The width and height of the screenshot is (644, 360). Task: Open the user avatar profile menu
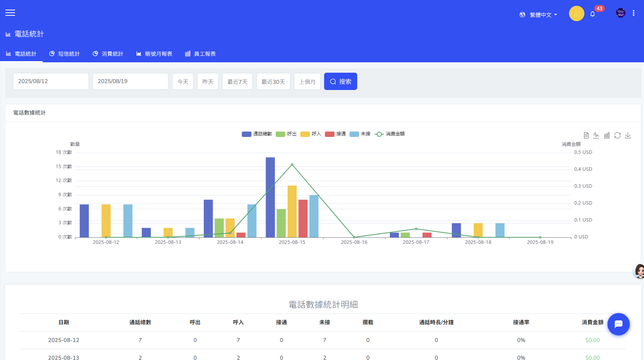tap(621, 13)
